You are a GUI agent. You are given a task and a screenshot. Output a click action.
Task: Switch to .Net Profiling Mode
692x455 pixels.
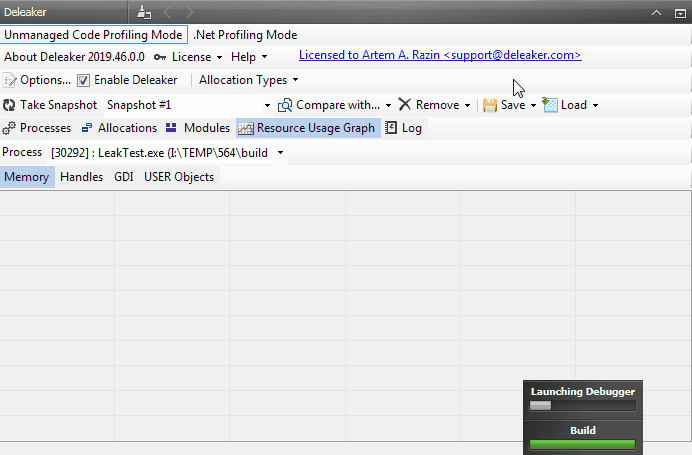[x=245, y=35]
